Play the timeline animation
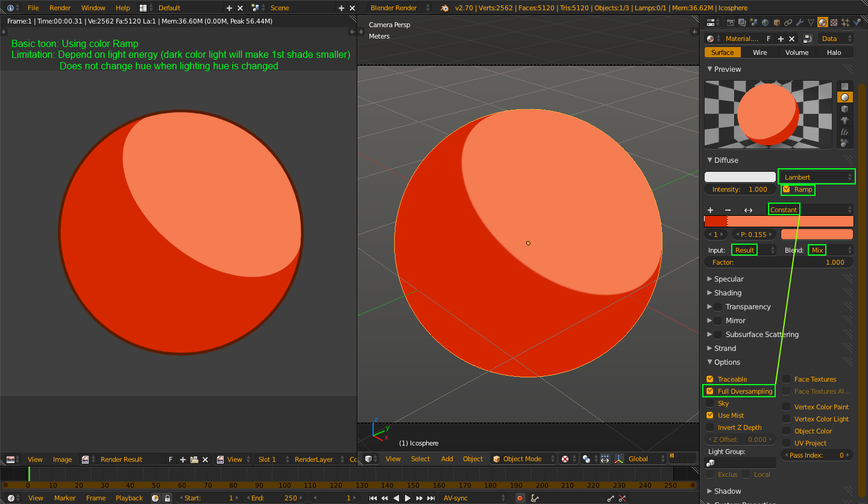Viewport: 868px width, 504px height. click(x=407, y=498)
